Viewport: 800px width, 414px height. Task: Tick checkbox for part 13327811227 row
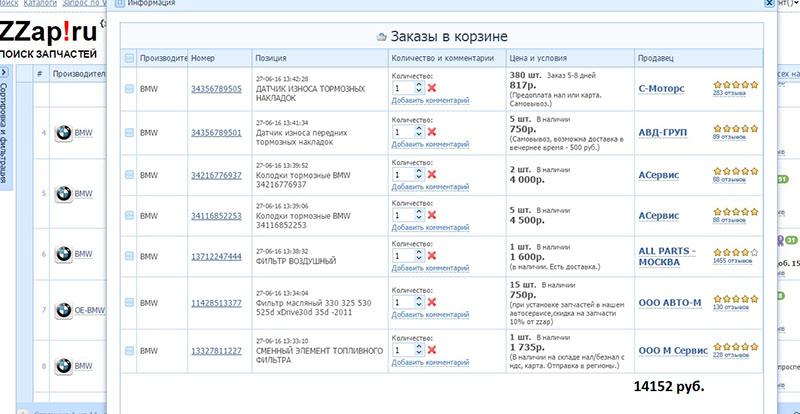click(130, 351)
